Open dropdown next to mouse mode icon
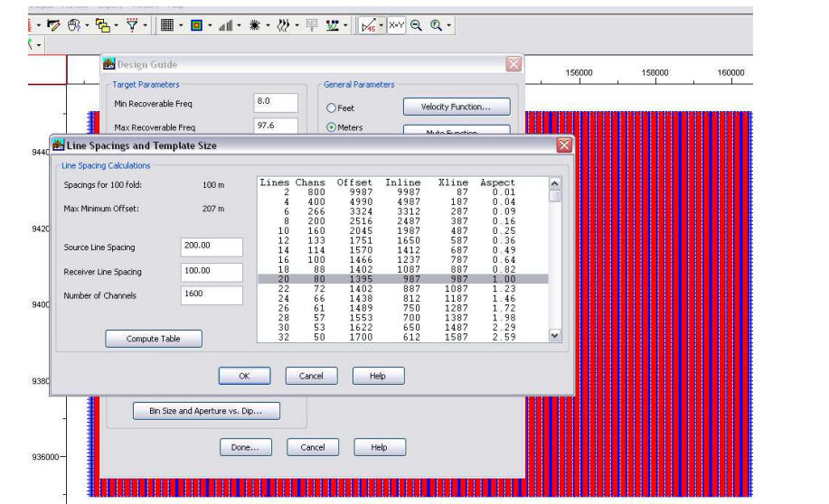This screenshot has width=829, height=504. 87,24
